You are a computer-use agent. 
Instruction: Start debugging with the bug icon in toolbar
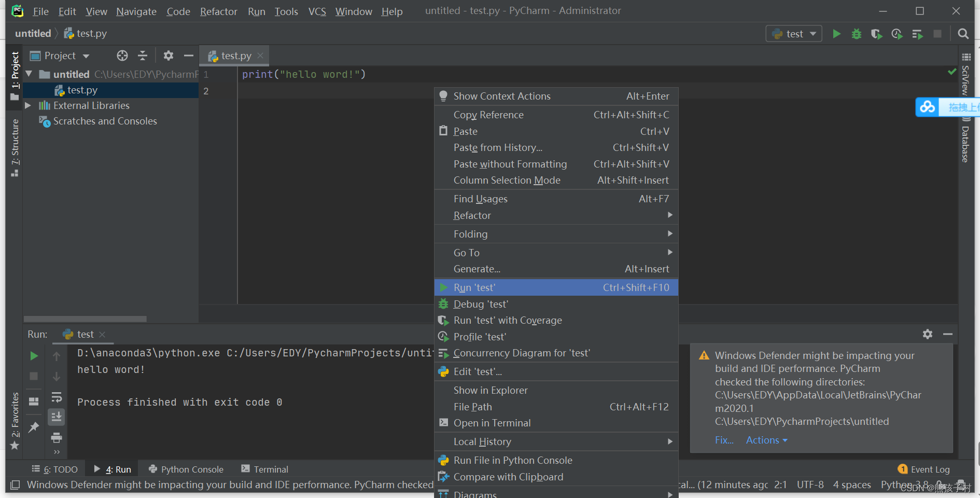(x=857, y=34)
